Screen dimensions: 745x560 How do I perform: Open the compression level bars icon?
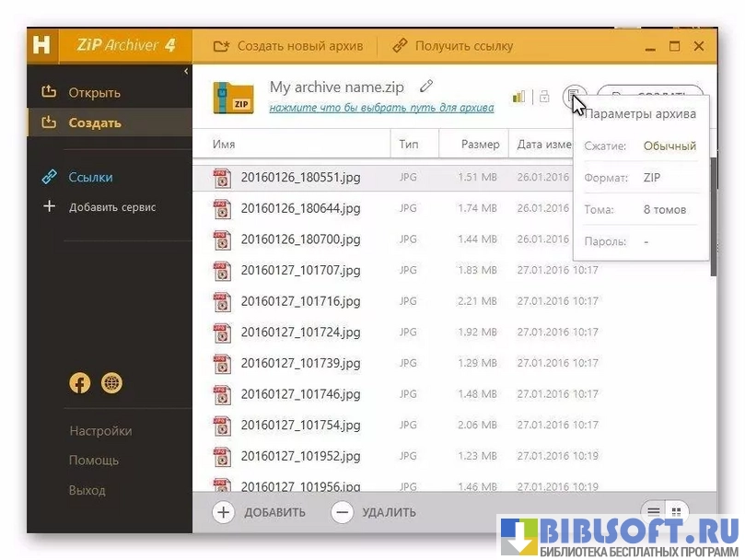click(x=518, y=97)
